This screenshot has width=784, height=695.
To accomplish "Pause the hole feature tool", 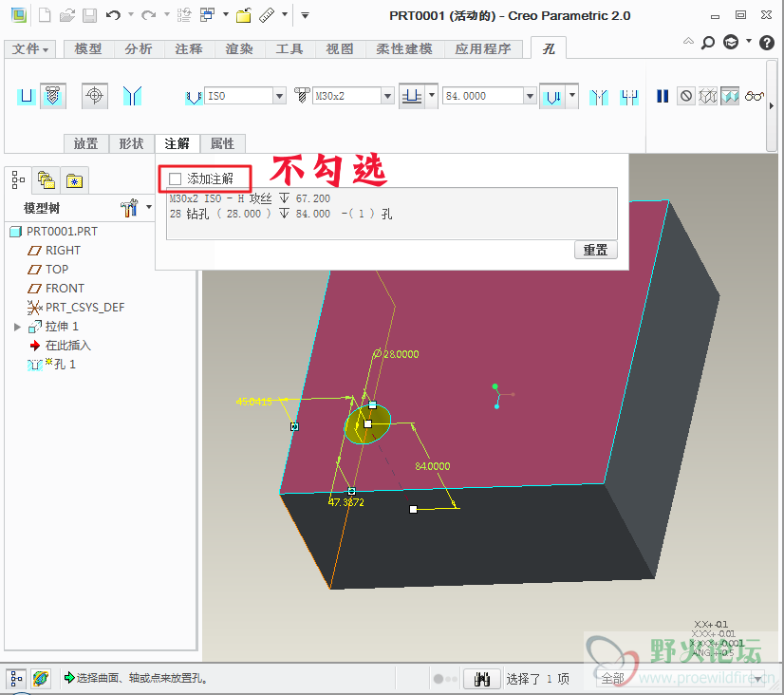I will (x=663, y=96).
